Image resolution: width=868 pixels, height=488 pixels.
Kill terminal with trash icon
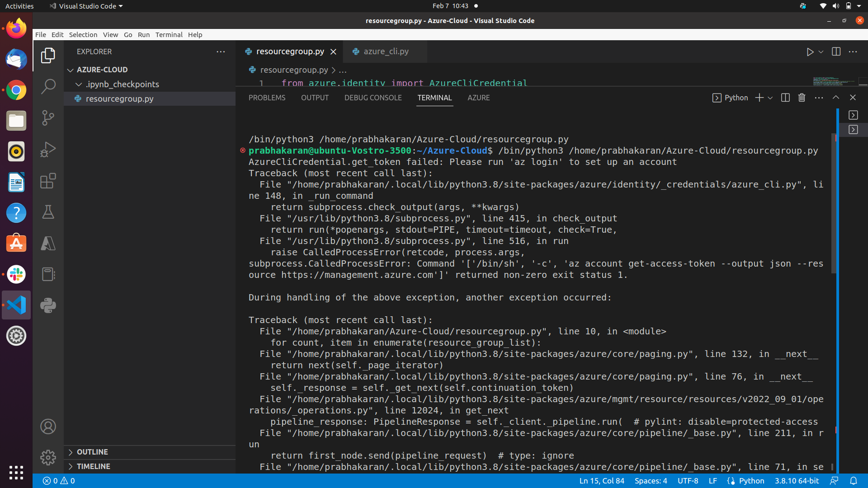click(802, 98)
